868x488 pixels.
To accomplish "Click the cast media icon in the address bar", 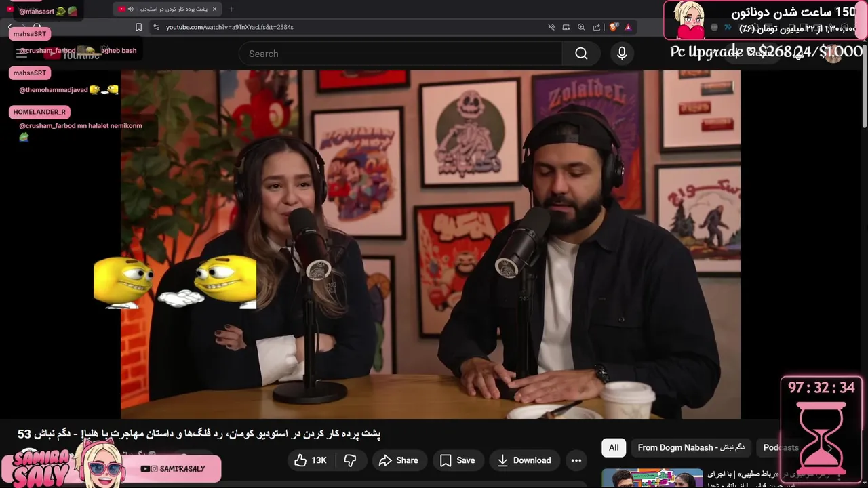I will [566, 27].
